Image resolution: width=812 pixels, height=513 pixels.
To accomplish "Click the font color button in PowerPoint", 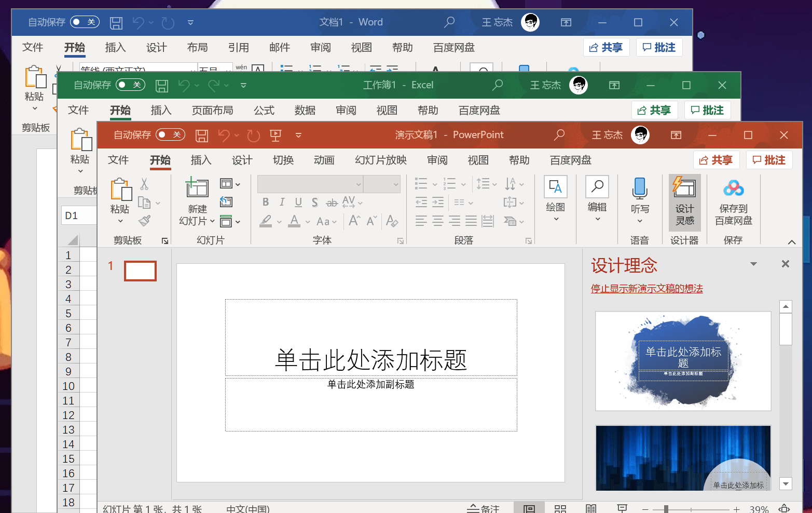I will [x=294, y=221].
